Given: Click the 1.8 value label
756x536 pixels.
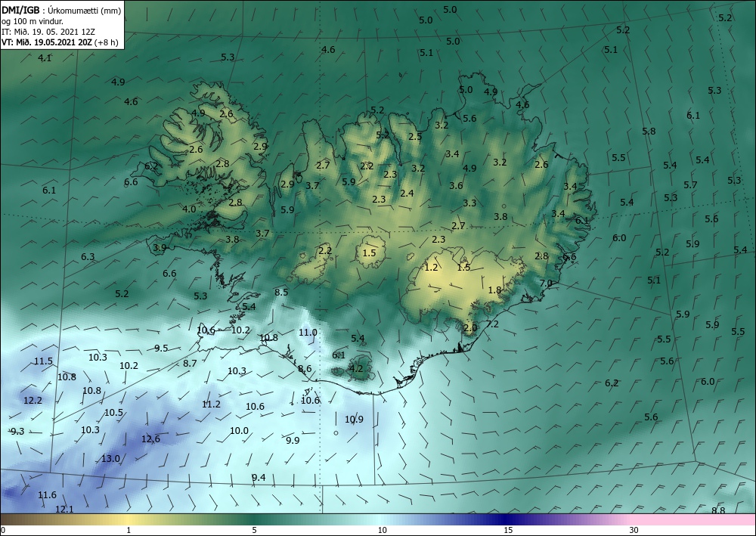Looking at the screenshot, I should (x=494, y=290).
